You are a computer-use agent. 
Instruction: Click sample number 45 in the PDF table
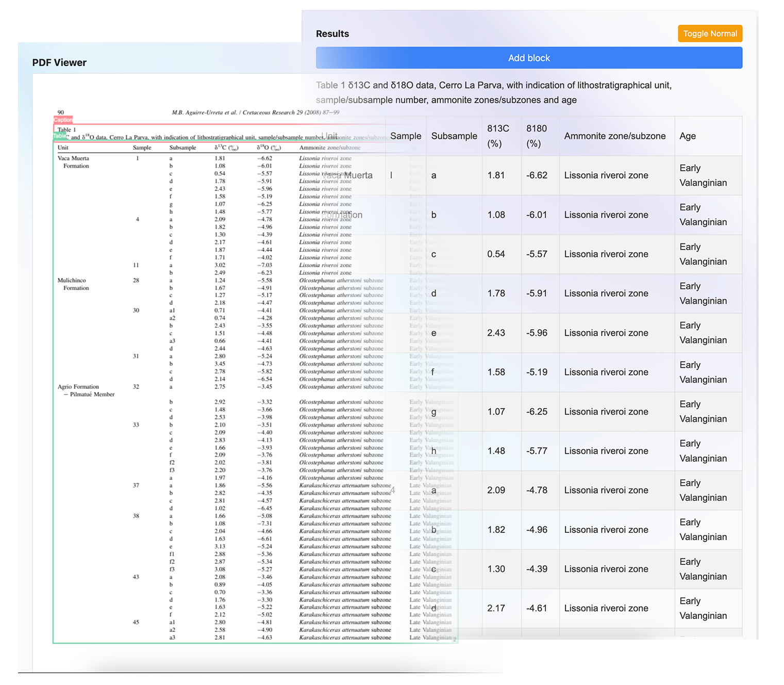pyautogui.click(x=136, y=622)
